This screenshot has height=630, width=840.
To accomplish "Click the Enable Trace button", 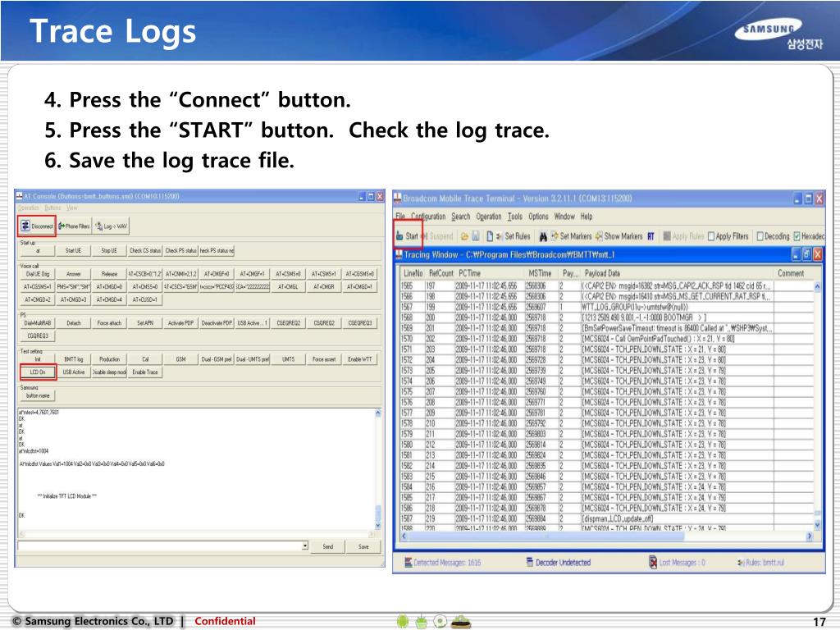I will [x=145, y=372].
